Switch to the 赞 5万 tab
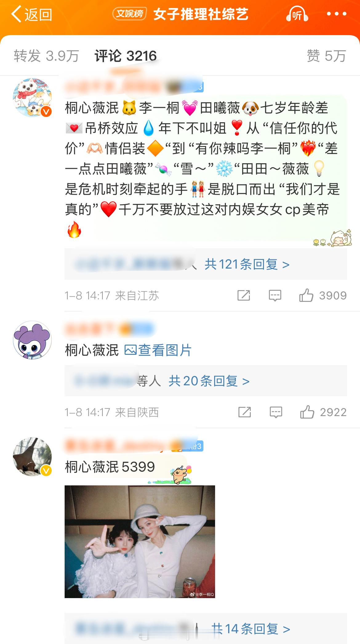This screenshot has width=360, height=644. point(326,56)
